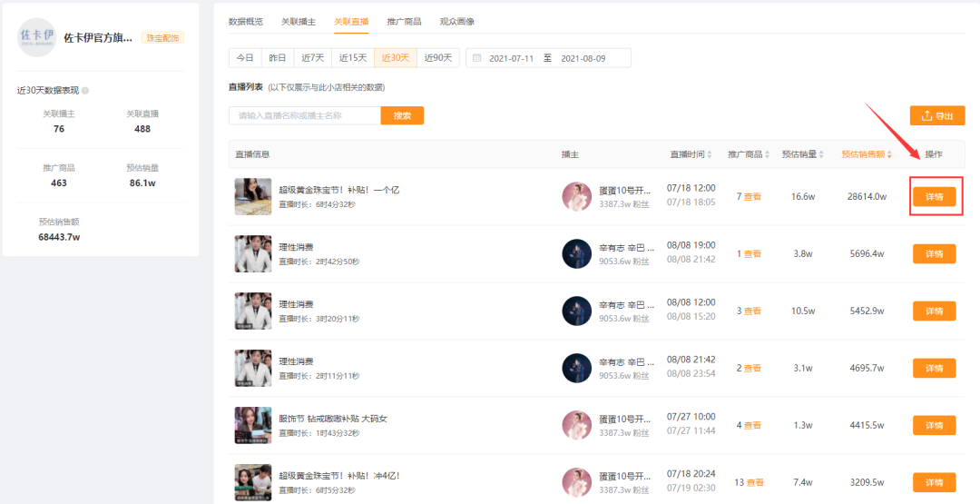Open 详情 for 08/08 12:00 live row

[x=935, y=311]
